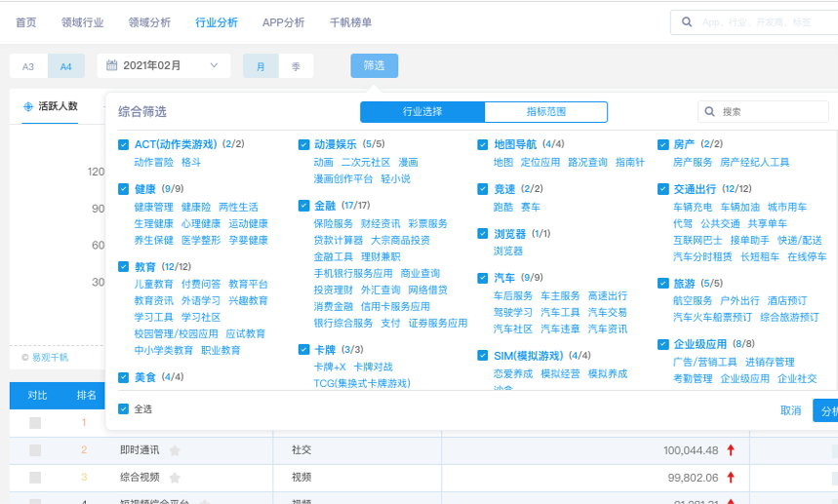
Task: Open the 领域行业 menu item
Action: [x=82, y=22]
